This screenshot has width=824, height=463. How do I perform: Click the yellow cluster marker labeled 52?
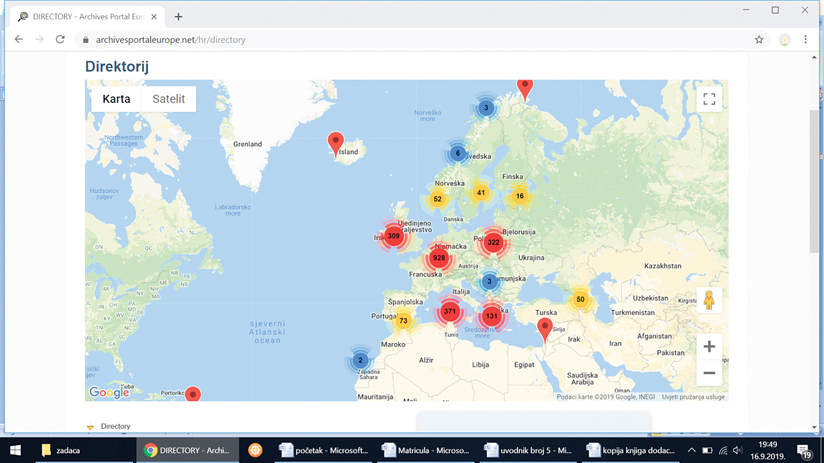(437, 199)
